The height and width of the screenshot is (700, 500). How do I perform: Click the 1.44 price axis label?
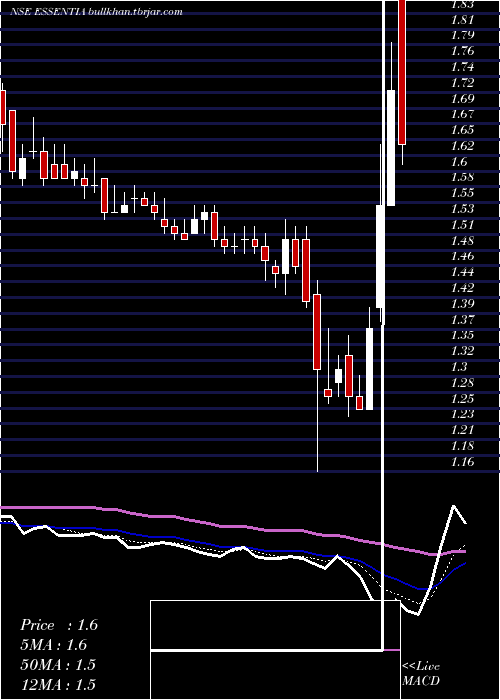tap(462, 272)
